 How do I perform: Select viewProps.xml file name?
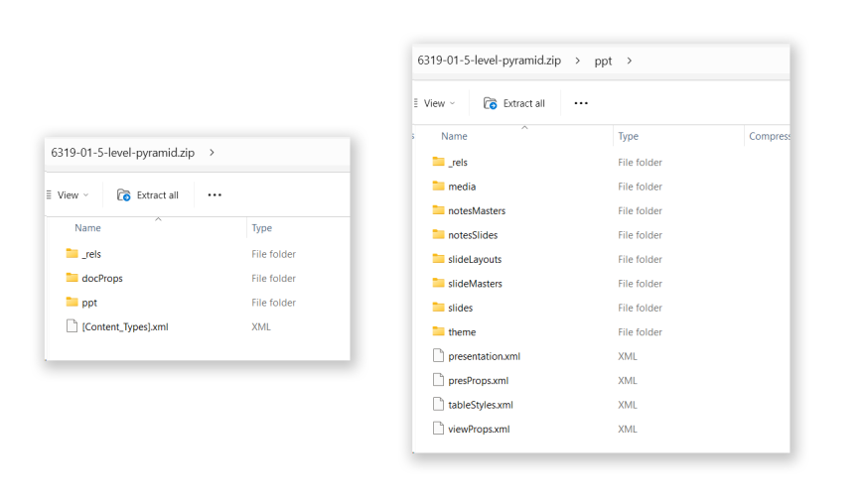pos(479,429)
